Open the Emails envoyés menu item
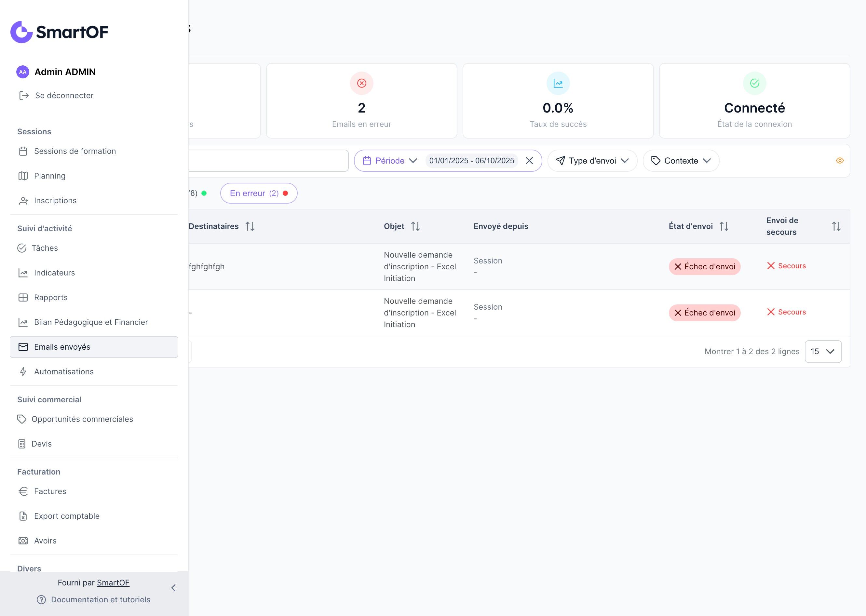This screenshot has width=866, height=616. 62,347
